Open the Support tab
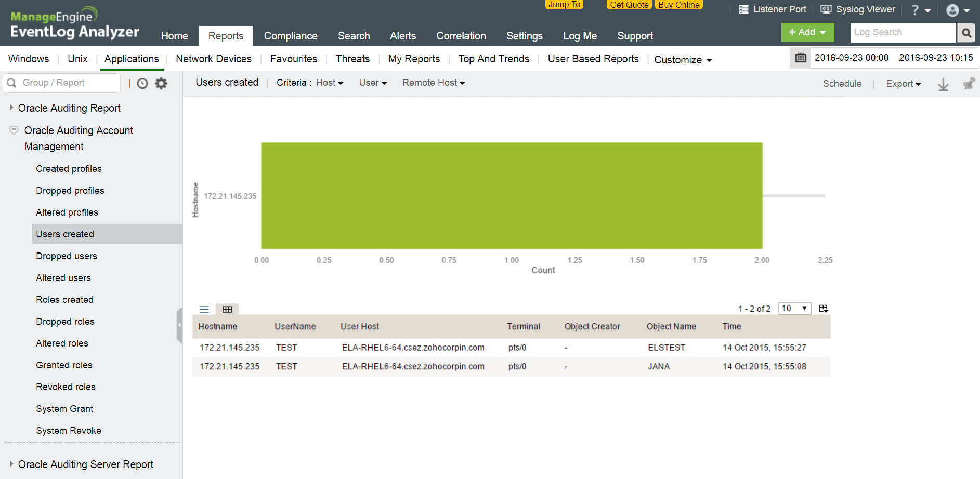This screenshot has width=980, height=479. click(635, 36)
